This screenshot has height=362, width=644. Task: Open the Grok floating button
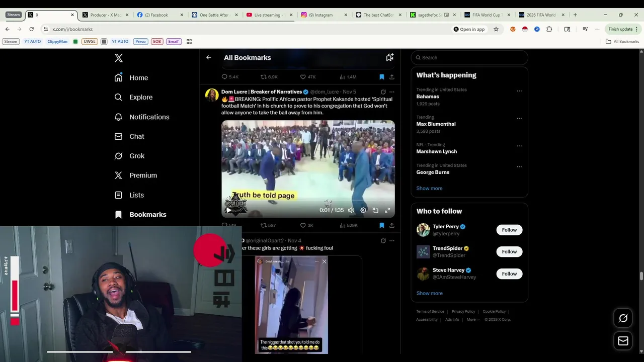(x=623, y=318)
